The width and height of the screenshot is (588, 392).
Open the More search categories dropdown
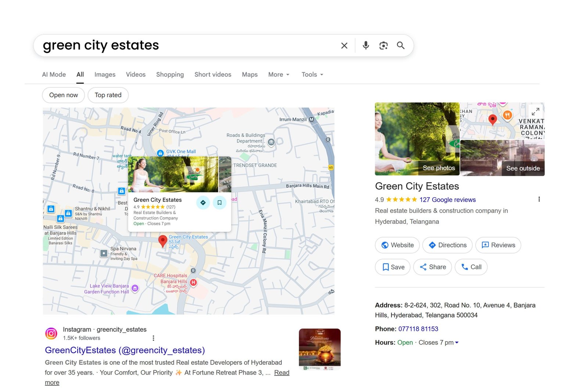[278, 75]
